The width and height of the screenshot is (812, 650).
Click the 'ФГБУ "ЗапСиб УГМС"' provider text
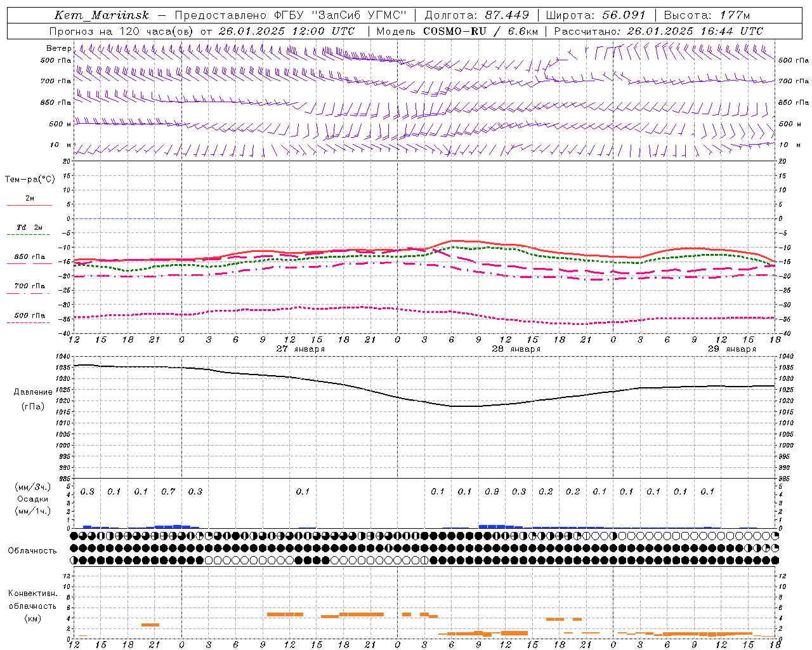pyautogui.click(x=341, y=15)
